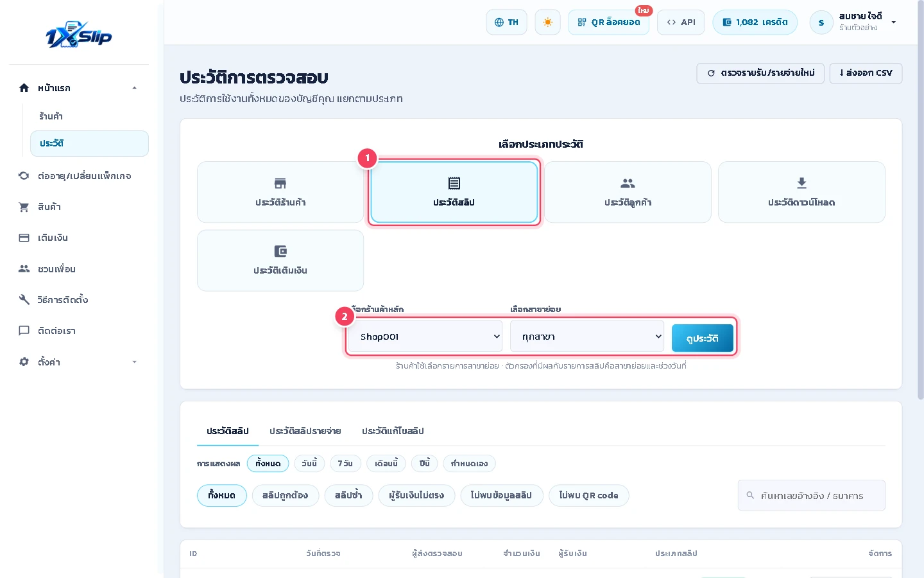Open the Shop001 main shop dropdown
Viewport: 924px width, 578px height.
click(425, 337)
